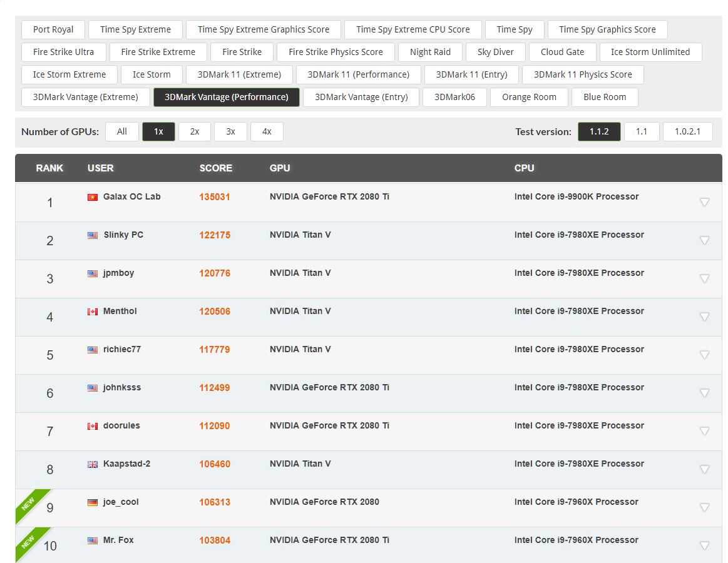The height and width of the screenshot is (563, 728).
Task: Click the Canadian flag next to Menthol
Action: click(93, 312)
